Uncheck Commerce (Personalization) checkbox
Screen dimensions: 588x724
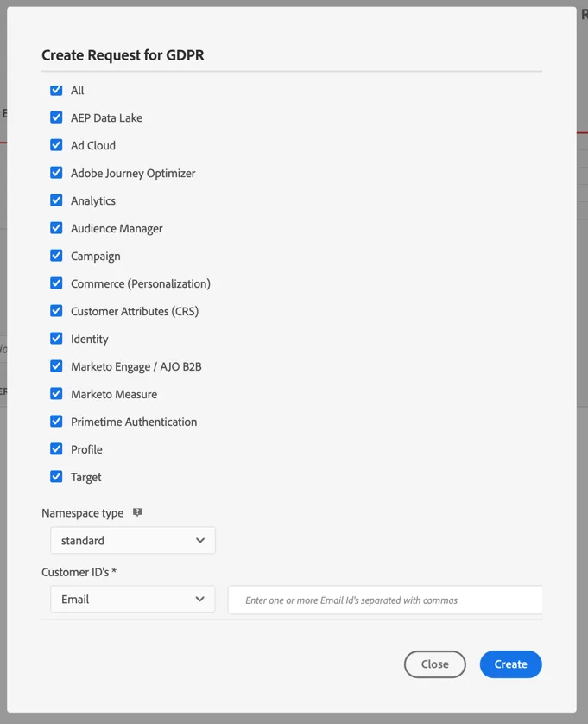[x=56, y=283]
